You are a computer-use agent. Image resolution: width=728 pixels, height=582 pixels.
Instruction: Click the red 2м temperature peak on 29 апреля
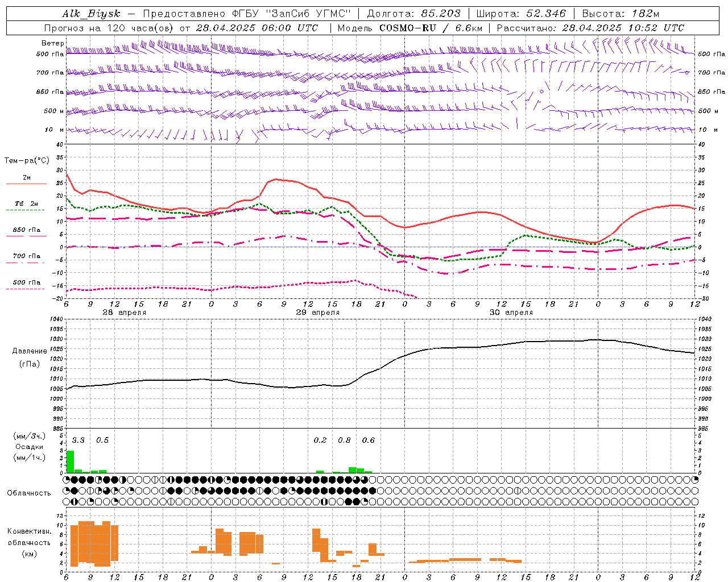point(276,180)
